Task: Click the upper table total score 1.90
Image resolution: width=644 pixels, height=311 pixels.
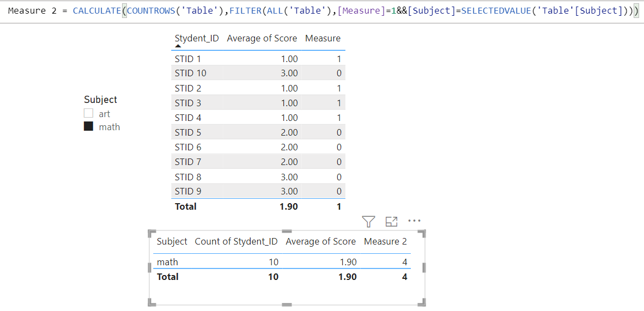Action: [x=289, y=206]
